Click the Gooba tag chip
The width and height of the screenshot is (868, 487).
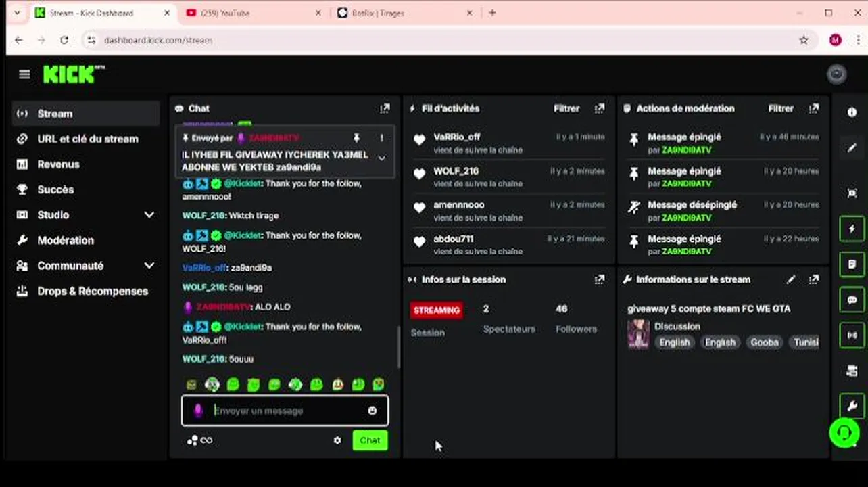pos(765,342)
